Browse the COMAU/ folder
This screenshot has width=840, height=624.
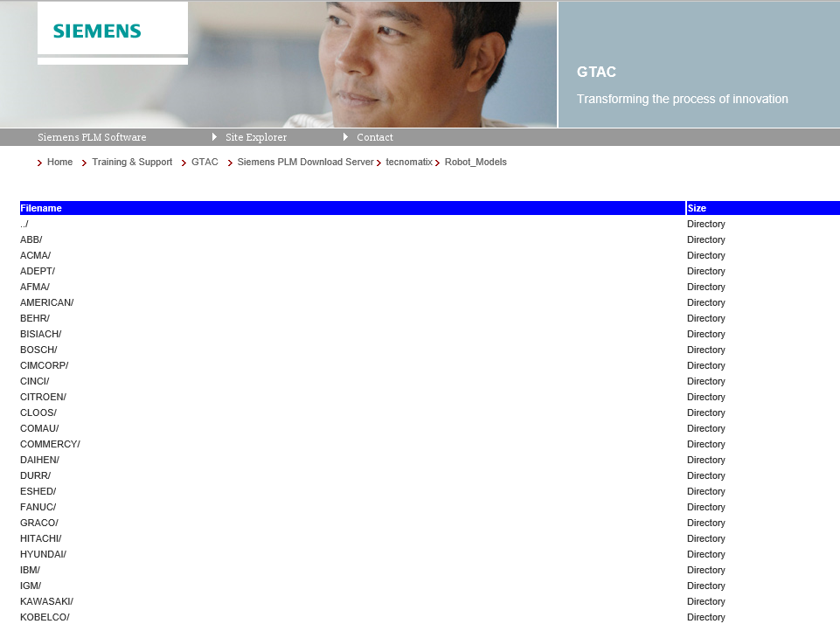[x=39, y=429]
